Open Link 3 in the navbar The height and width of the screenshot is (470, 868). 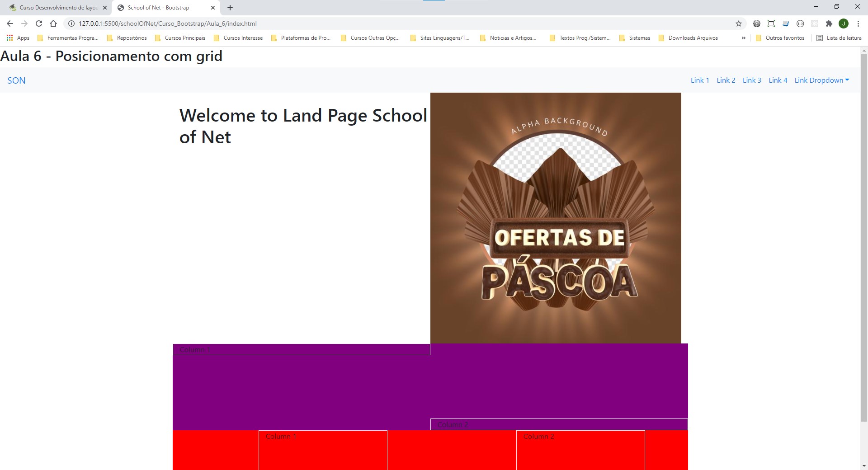[x=752, y=80]
